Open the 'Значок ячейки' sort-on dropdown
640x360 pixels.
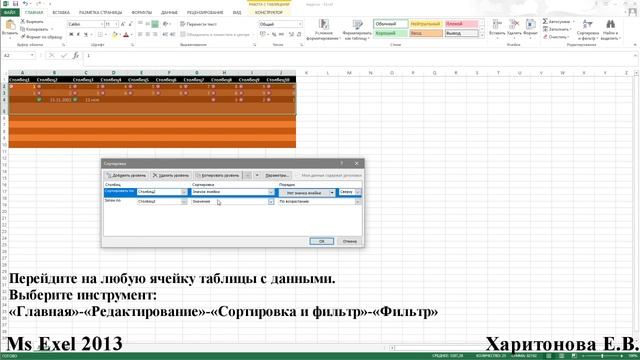271,192
